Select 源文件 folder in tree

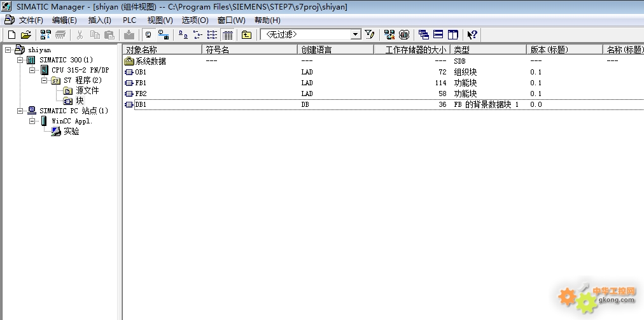[x=87, y=90]
